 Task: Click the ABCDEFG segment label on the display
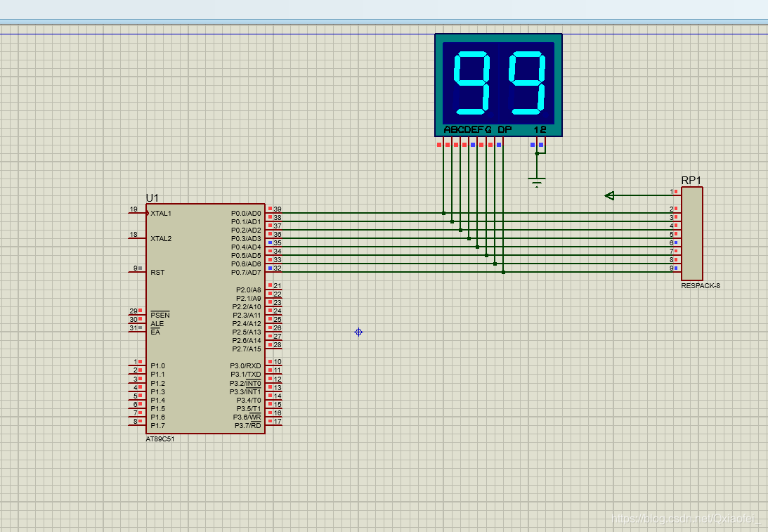pyautogui.click(x=467, y=130)
